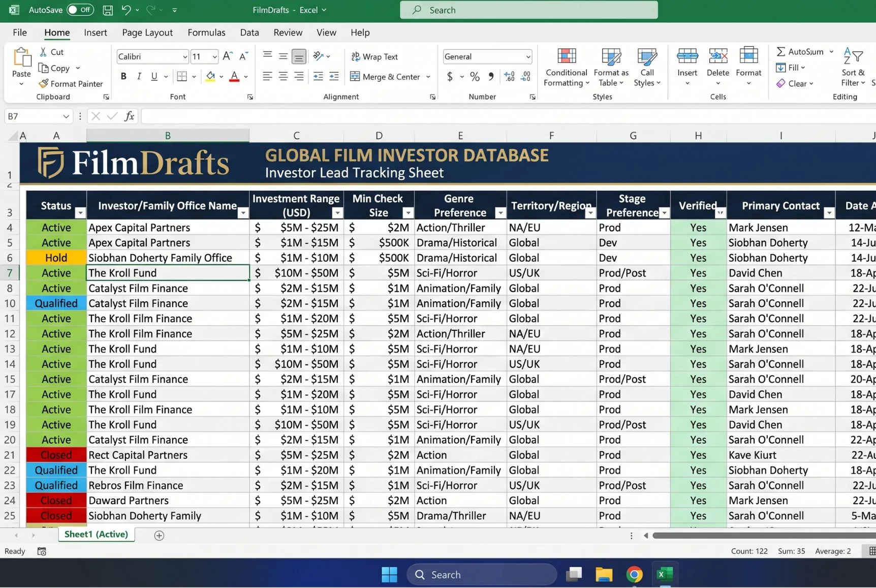Click the Insert Function fx icon

[x=130, y=116]
